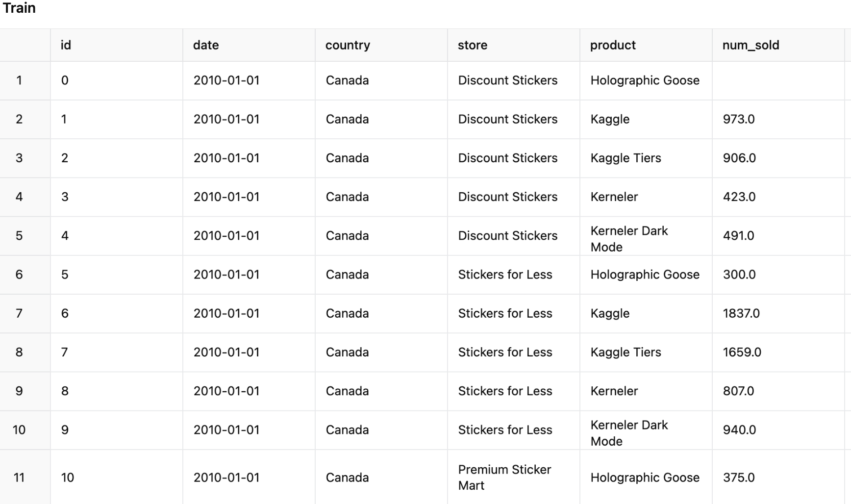Click num_sold value 300.0

[739, 275]
